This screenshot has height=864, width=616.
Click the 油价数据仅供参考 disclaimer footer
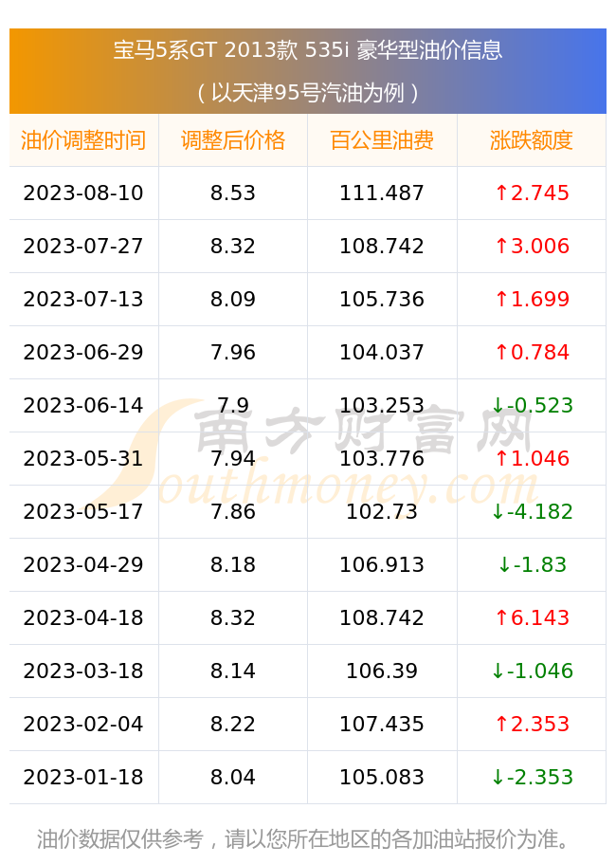click(x=302, y=839)
